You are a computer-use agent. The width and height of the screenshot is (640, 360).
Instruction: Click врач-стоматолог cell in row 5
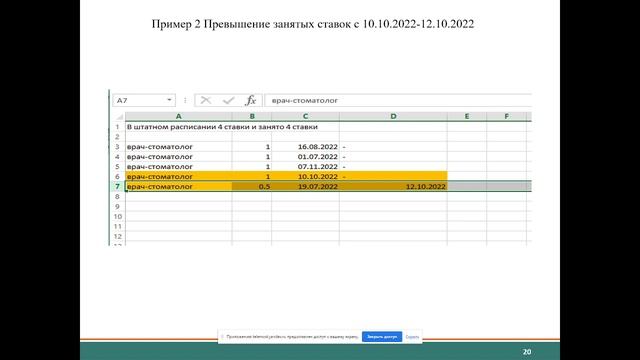(x=178, y=167)
